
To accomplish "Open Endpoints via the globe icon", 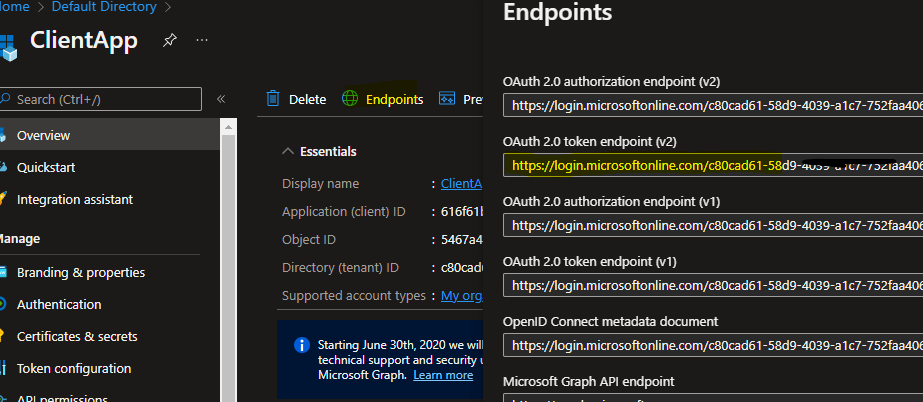I will point(350,99).
